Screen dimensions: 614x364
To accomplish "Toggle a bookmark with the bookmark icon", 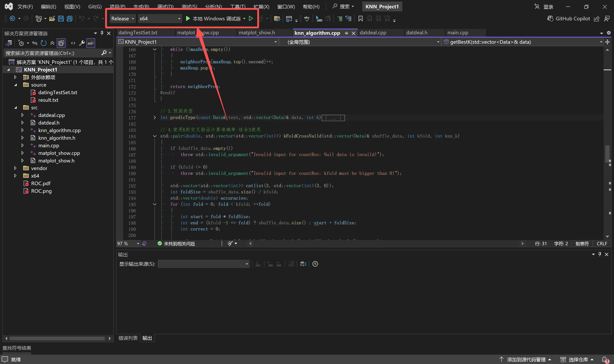I will (x=360, y=19).
